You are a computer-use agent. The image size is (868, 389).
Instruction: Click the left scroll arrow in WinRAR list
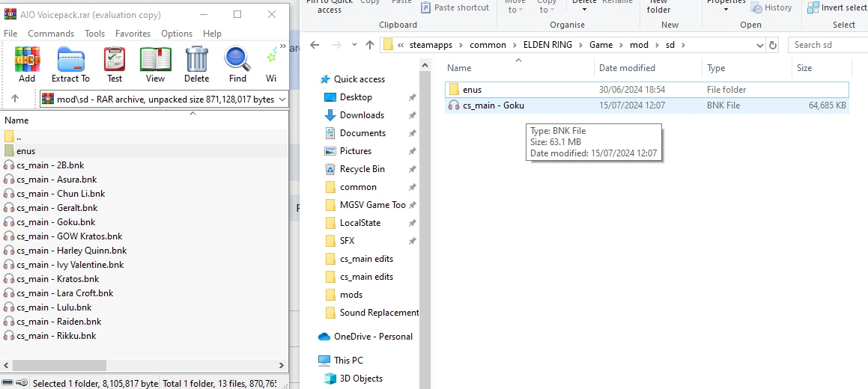click(6, 365)
